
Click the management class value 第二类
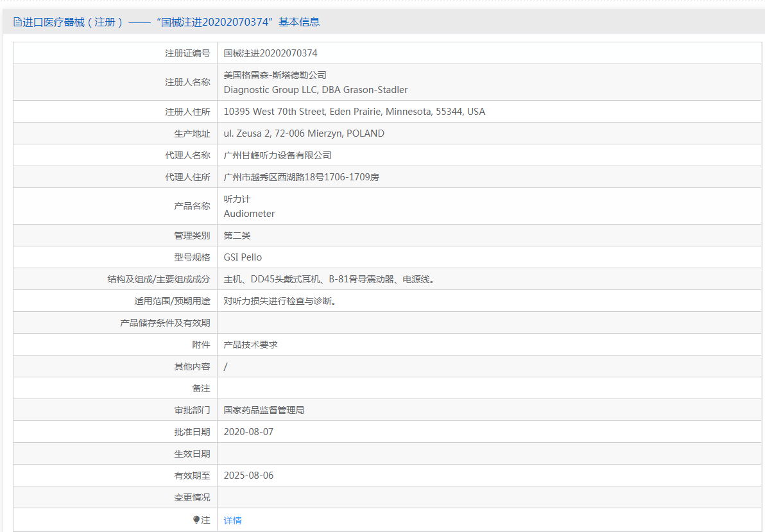pyautogui.click(x=237, y=236)
